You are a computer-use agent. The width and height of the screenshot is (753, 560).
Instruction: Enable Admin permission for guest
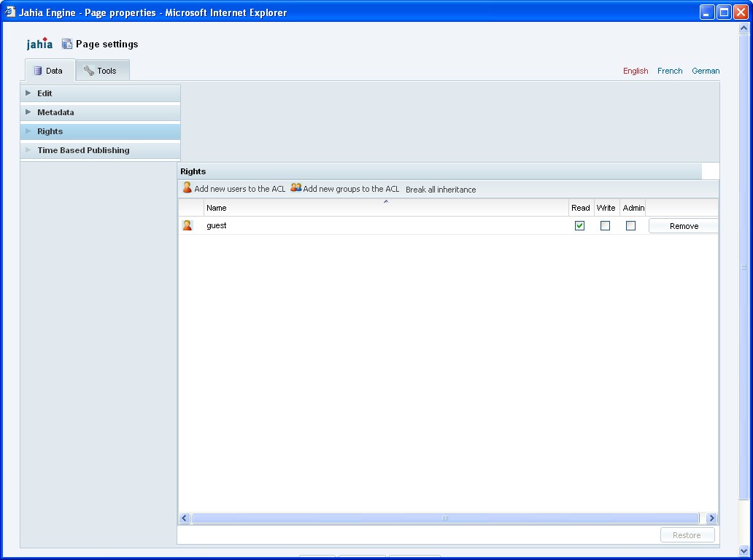[x=630, y=225]
